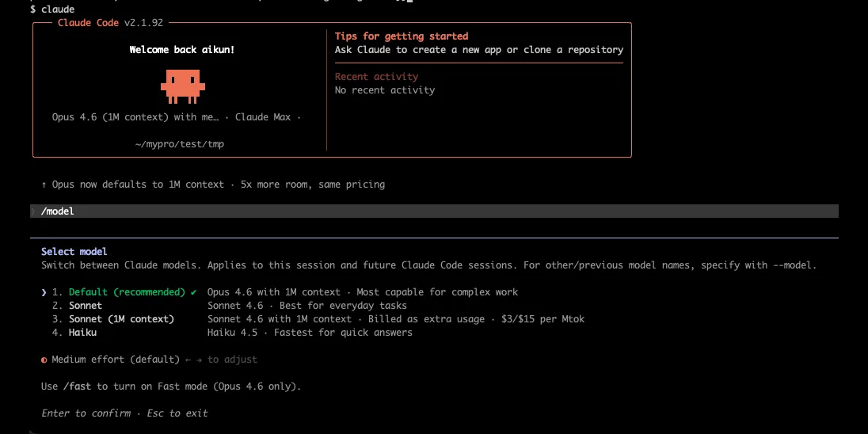This screenshot has width=868, height=434.
Task: Click the green checkmark beside Default (recommended)
Action: click(193, 291)
